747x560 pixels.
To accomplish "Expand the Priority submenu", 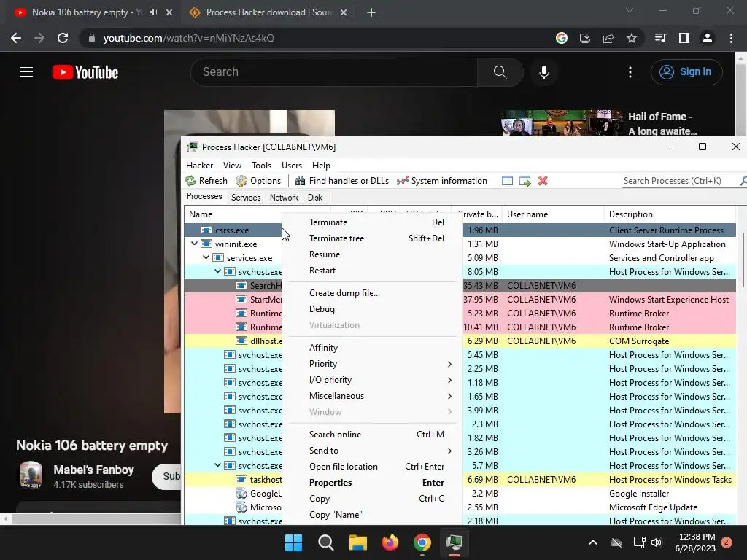I will 373,364.
